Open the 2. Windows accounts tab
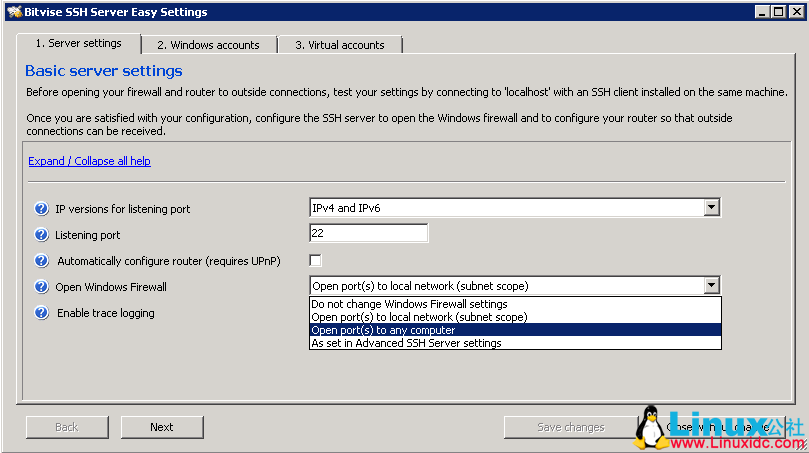This screenshot has height=453, width=809. click(x=208, y=45)
